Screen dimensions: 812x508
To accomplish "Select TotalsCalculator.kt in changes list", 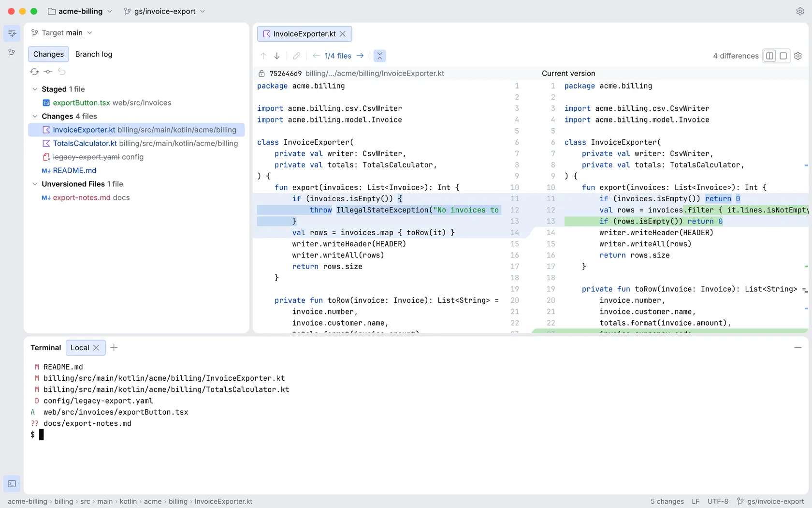I will coord(136,144).
